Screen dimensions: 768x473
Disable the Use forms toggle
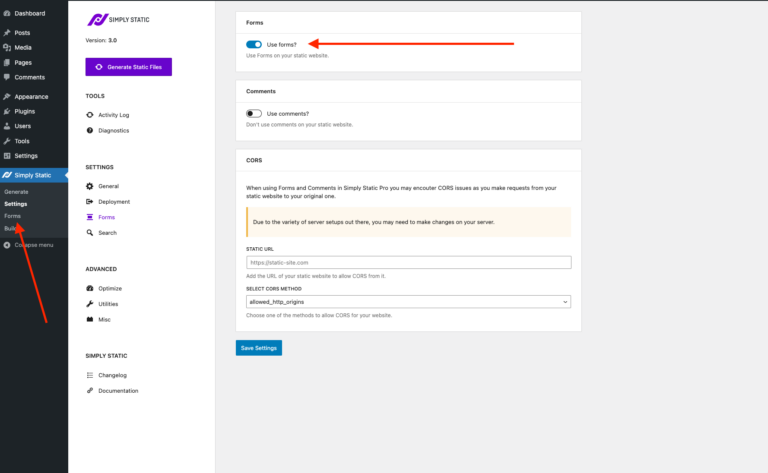(254, 45)
